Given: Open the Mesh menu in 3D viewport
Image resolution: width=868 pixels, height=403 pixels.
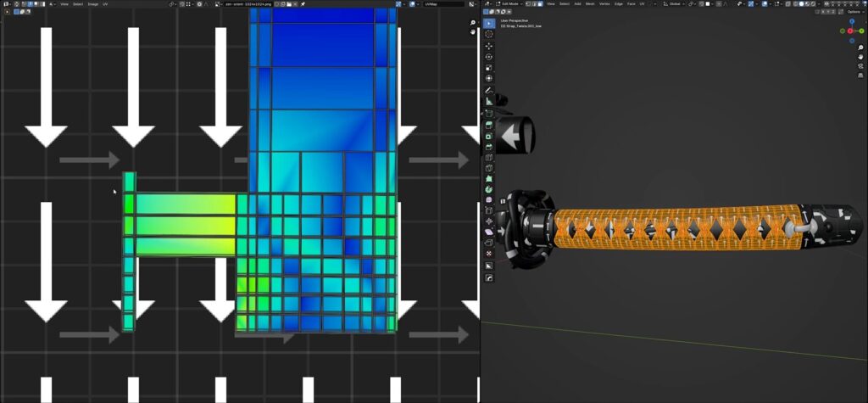Looking at the screenshot, I should click(x=590, y=4).
